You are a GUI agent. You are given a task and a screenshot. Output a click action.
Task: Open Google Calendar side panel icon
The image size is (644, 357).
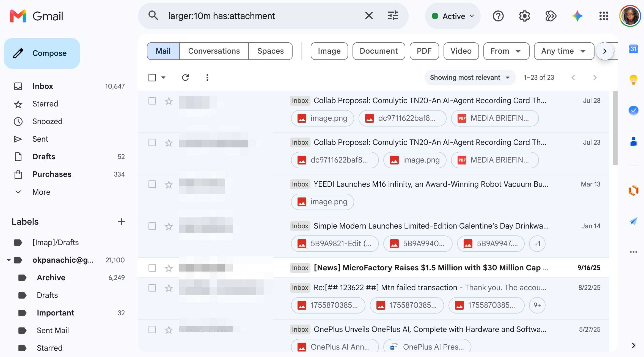[x=633, y=49]
